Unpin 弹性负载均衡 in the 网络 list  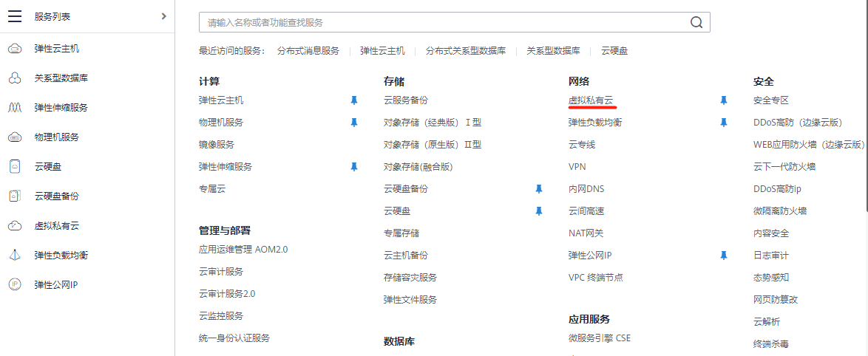click(724, 123)
